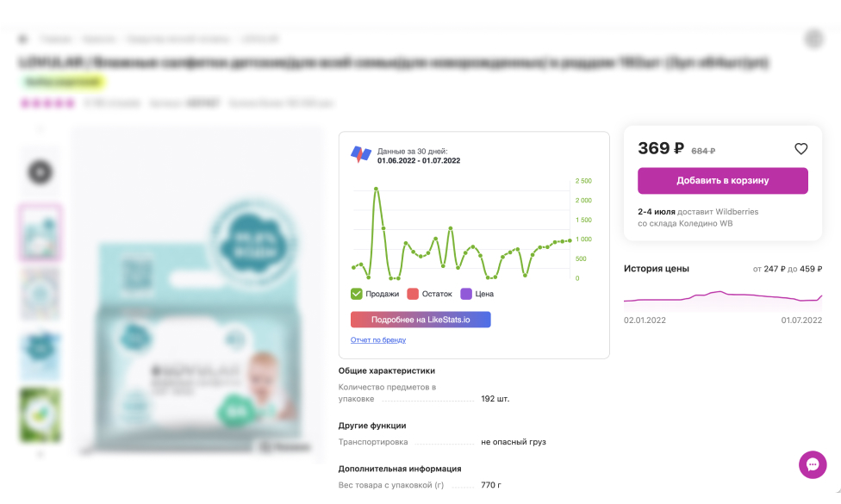Enable the Цена price checkbox

(466, 294)
